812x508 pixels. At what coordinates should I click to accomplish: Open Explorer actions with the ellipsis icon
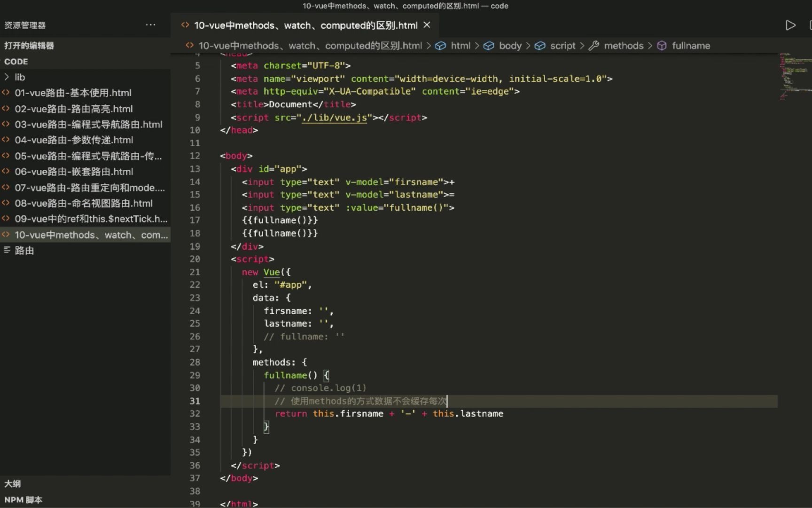tap(150, 24)
